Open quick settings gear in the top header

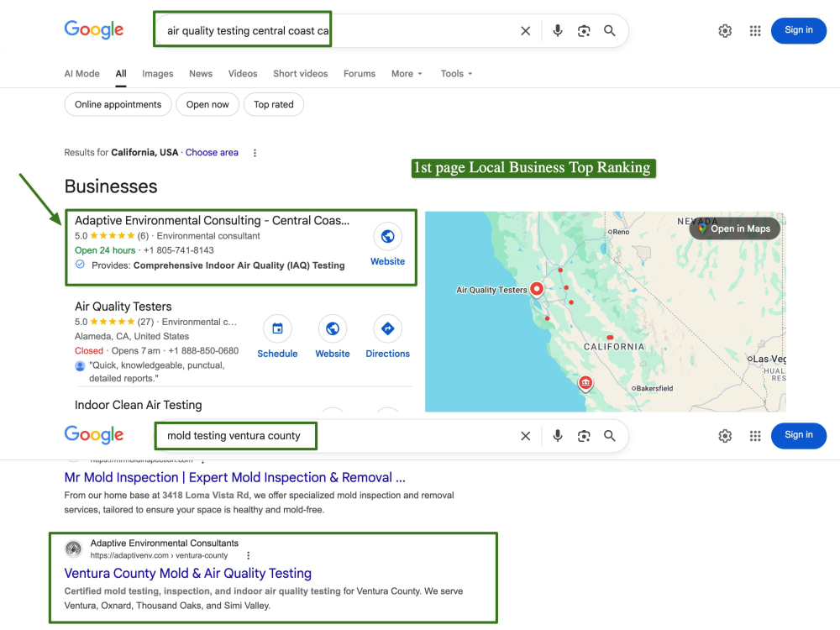(x=725, y=31)
